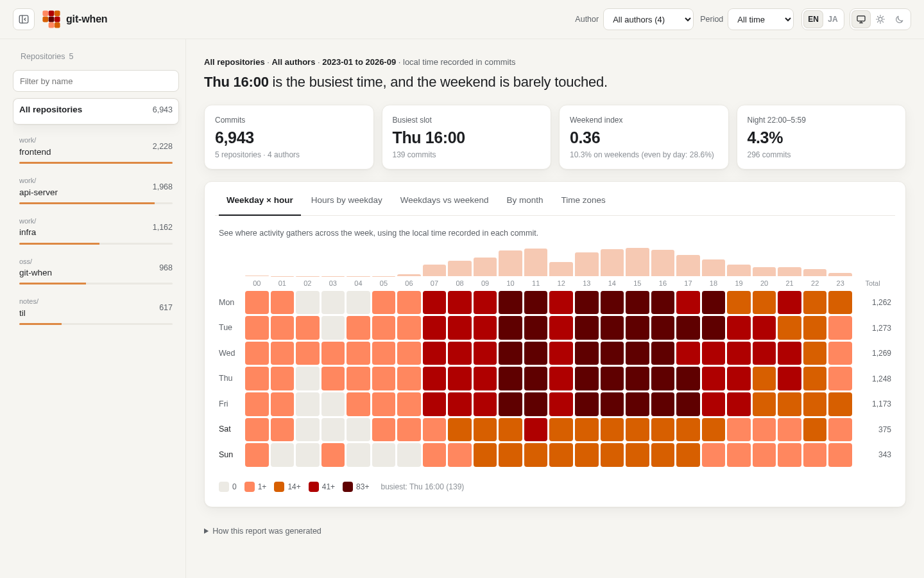The image size is (924, 578).
Task: Click the 41+ legend swatch
Action: pyautogui.click(x=314, y=487)
